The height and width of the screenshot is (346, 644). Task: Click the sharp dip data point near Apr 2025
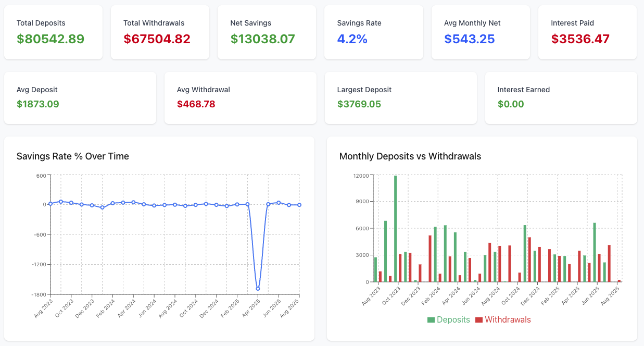[x=258, y=288]
